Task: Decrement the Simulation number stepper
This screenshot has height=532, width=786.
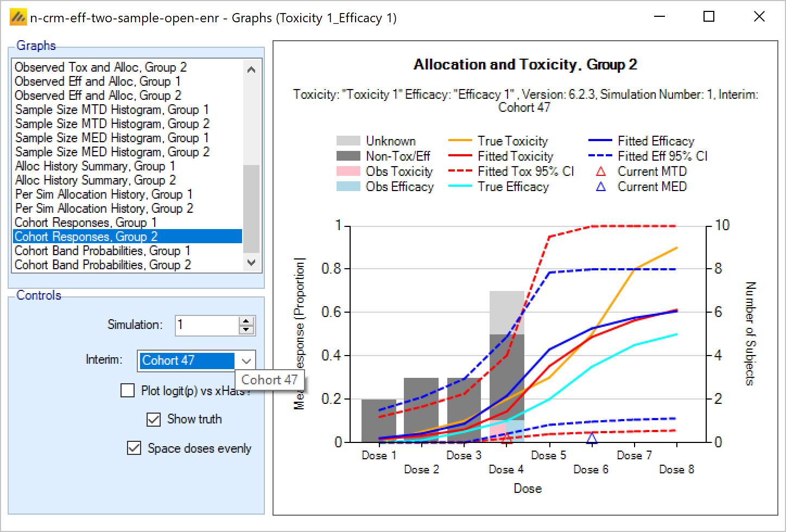Action: (x=246, y=330)
